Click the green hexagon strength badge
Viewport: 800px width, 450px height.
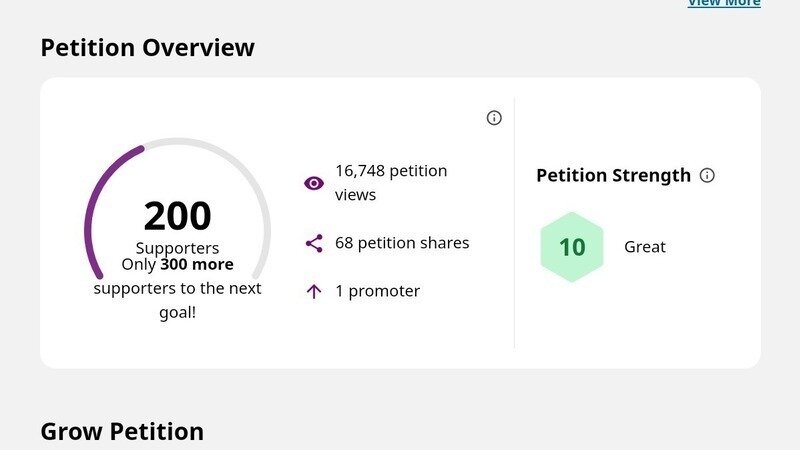tap(572, 247)
